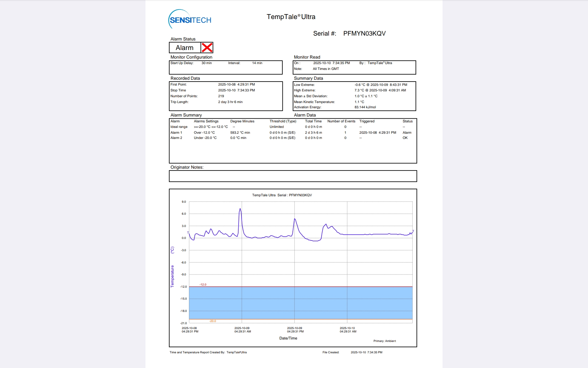Click the Date/Time axis title
588x368 pixels.
click(x=288, y=338)
